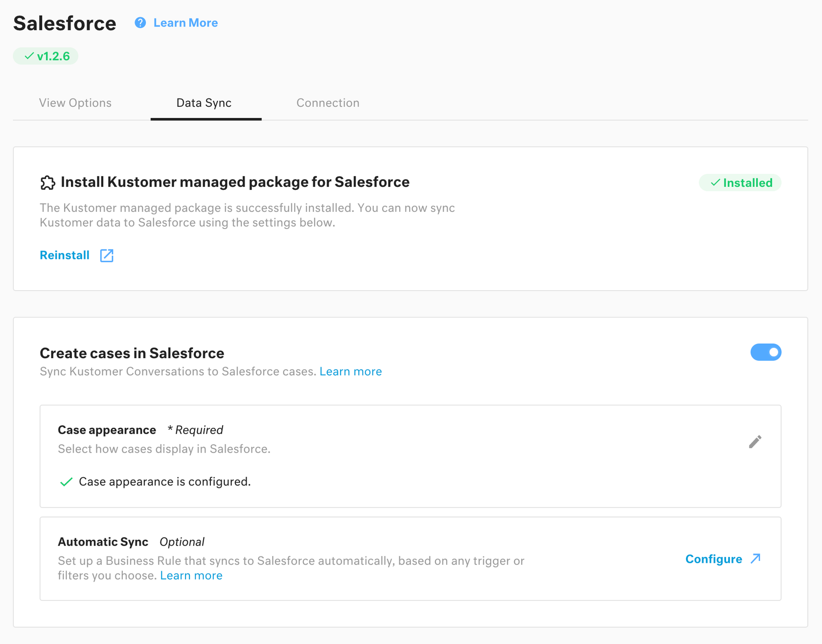Click the external link icon beside Reinstall
Screen dimensions: 822x644
(107, 255)
